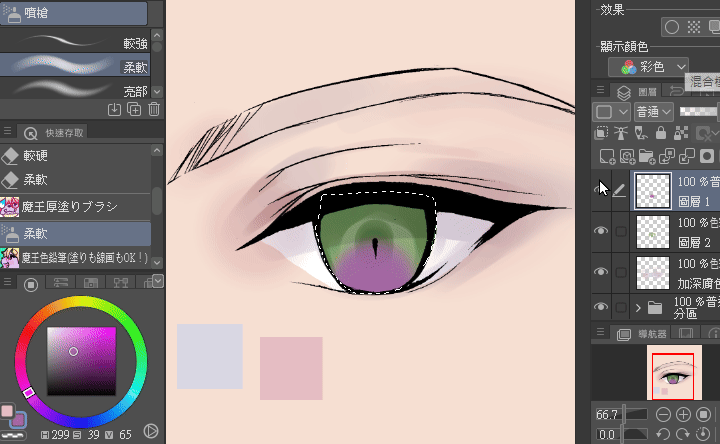Select the 魔王色鉛筆 brush
The image size is (720, 444).
(75, 258)
